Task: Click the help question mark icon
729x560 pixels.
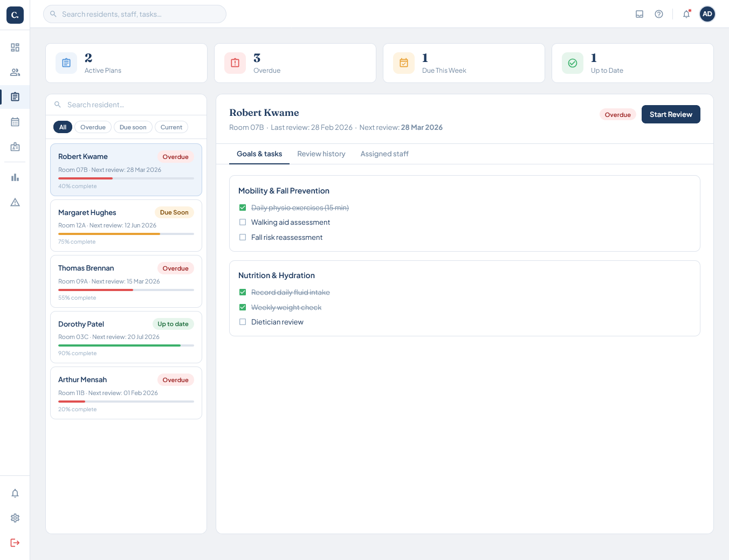Action: point(659,14)
